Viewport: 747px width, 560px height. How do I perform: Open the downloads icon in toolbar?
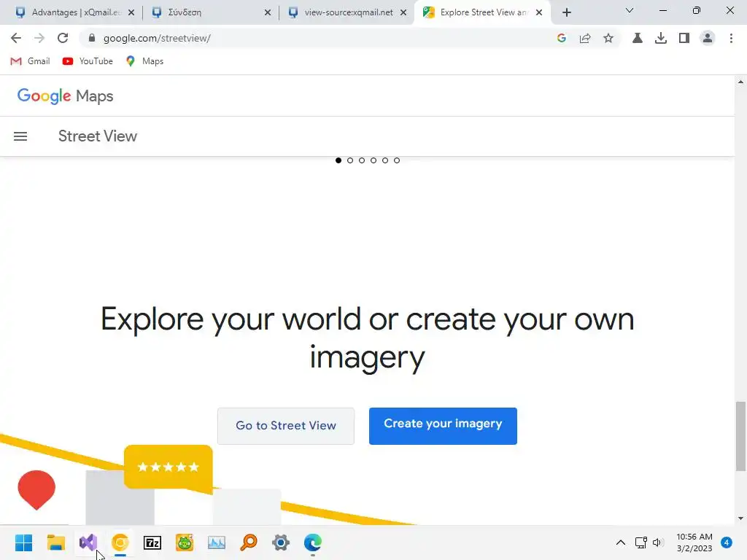point(661,38)
